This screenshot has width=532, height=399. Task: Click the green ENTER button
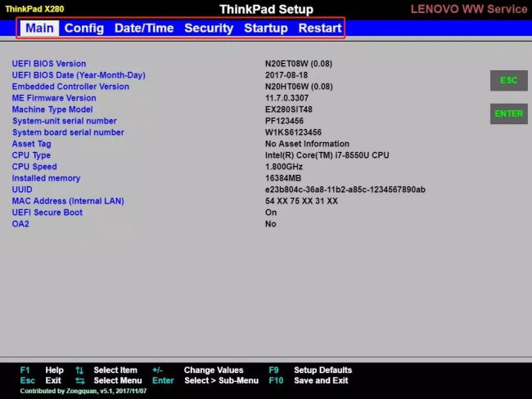[508, 114]
